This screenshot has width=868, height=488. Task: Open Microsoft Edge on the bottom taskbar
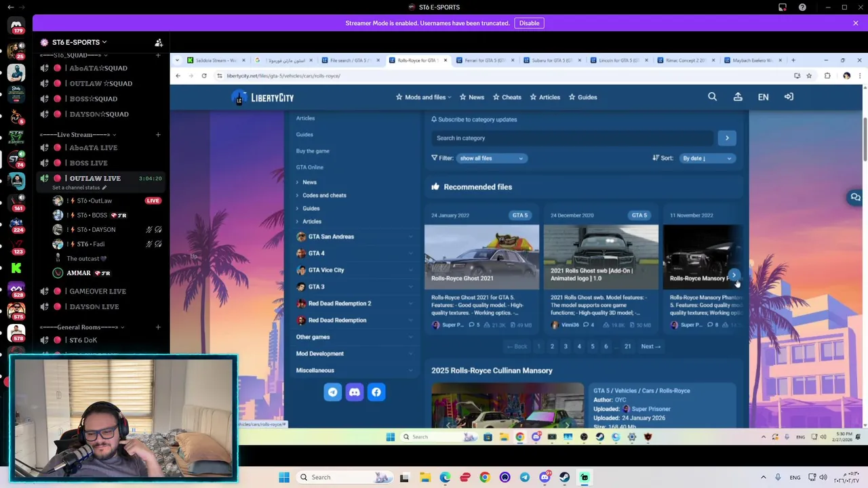tap(445, 477)
